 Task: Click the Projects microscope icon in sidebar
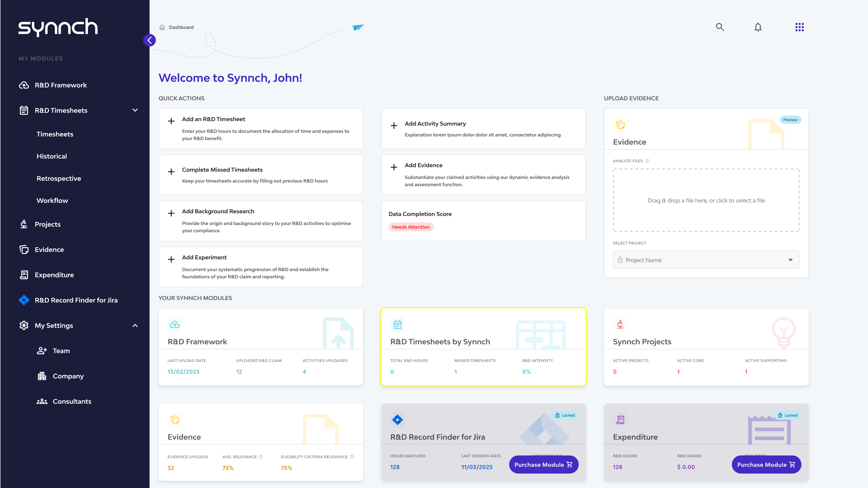tap(23, 224)
